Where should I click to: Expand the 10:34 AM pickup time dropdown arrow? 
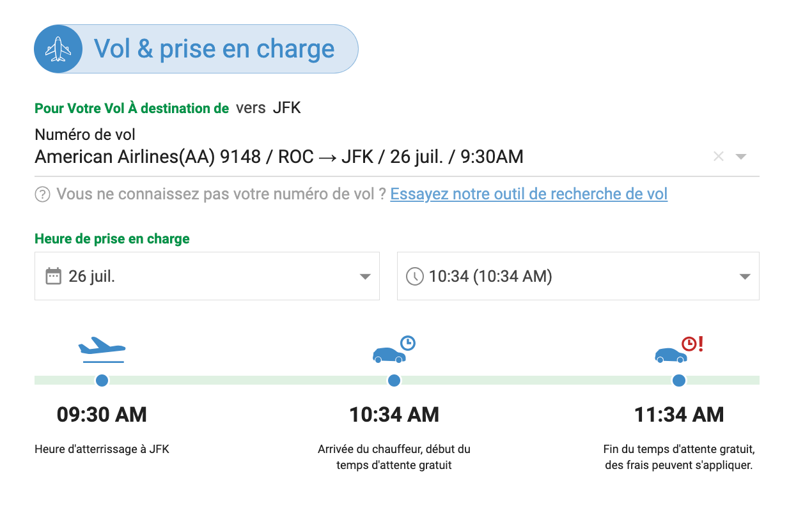coord(744,277)
